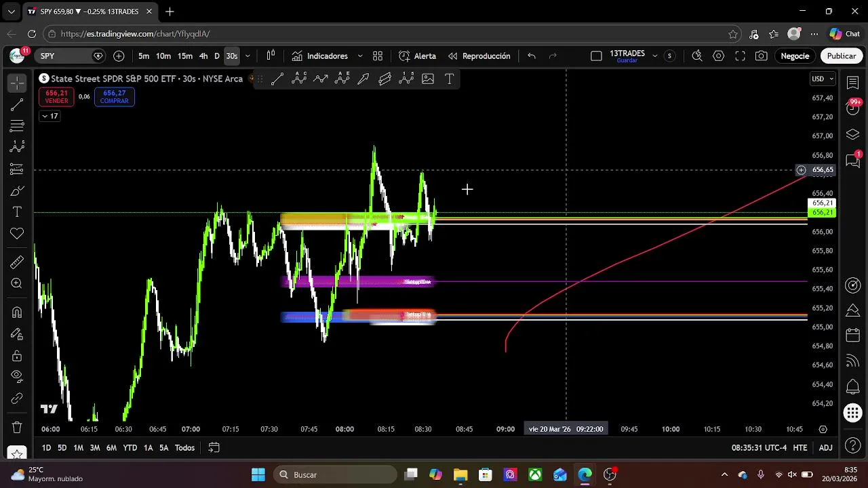Set range to 3M
This screenshot has width=868, height=488.
point(95,447)
